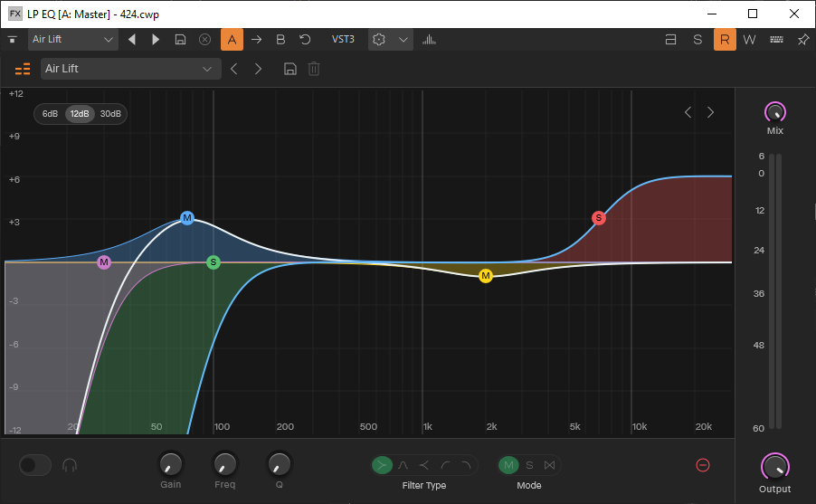Viewport: 816px width, 504px height.
Task: Enable solo S button in the host top toolbar
Action: [x=697, y=40]
